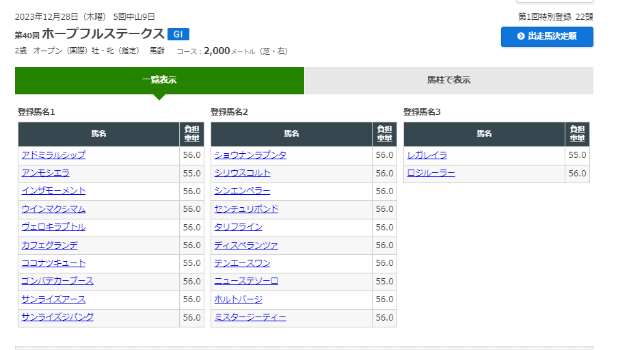Click the 負担重量 header in 登録馬名1 table
Viewport: 644px width, 350px height.
pos(192,134)
